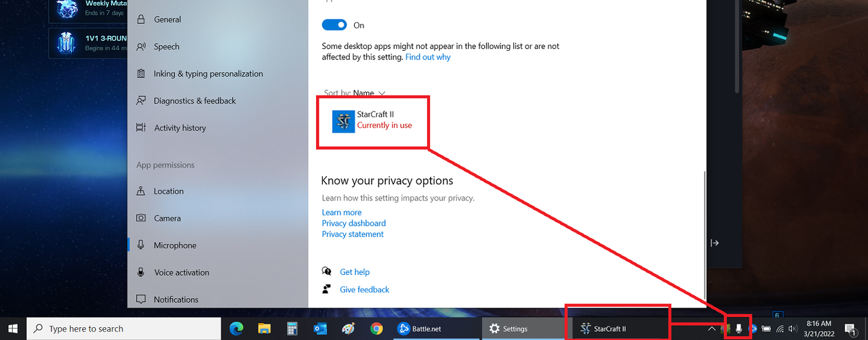Open the Privacy statement link
This screenshot has width=868, height=340.
pyautogui.click(x=353, y=234)
